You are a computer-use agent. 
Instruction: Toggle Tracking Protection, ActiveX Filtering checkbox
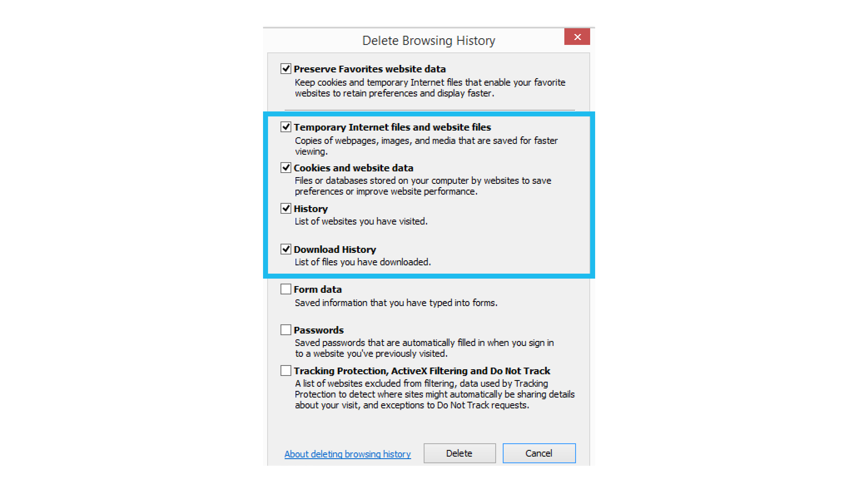[x=285, y=370]
